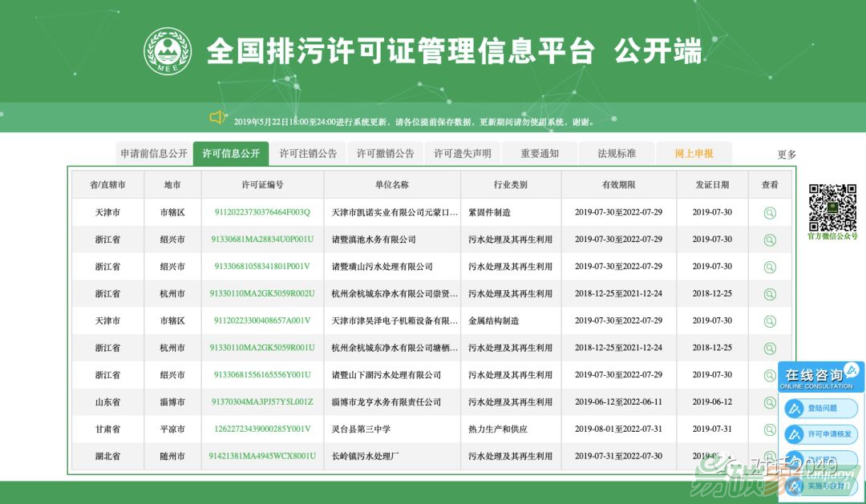Open the 许可注销公告 tab
866x504 pixels.
pos(308,153)
